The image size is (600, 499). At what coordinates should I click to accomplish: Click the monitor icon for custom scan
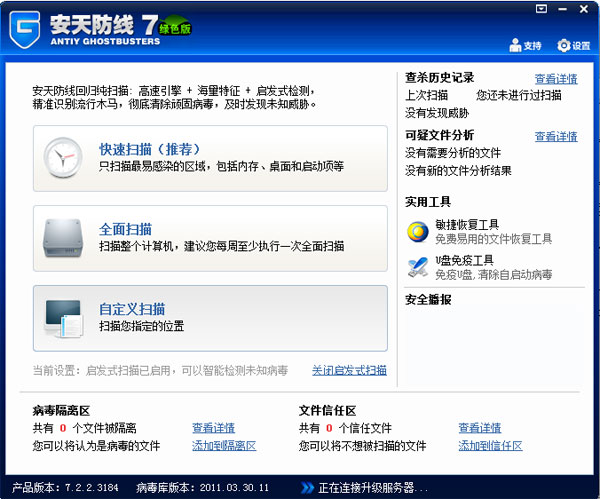pos(63,318)
